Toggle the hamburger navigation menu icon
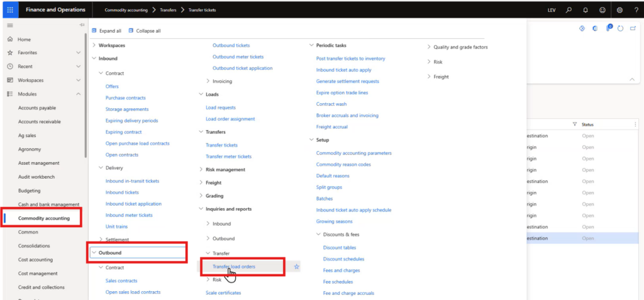This screenshot has height=300, width=644. [x=10, y=26]
